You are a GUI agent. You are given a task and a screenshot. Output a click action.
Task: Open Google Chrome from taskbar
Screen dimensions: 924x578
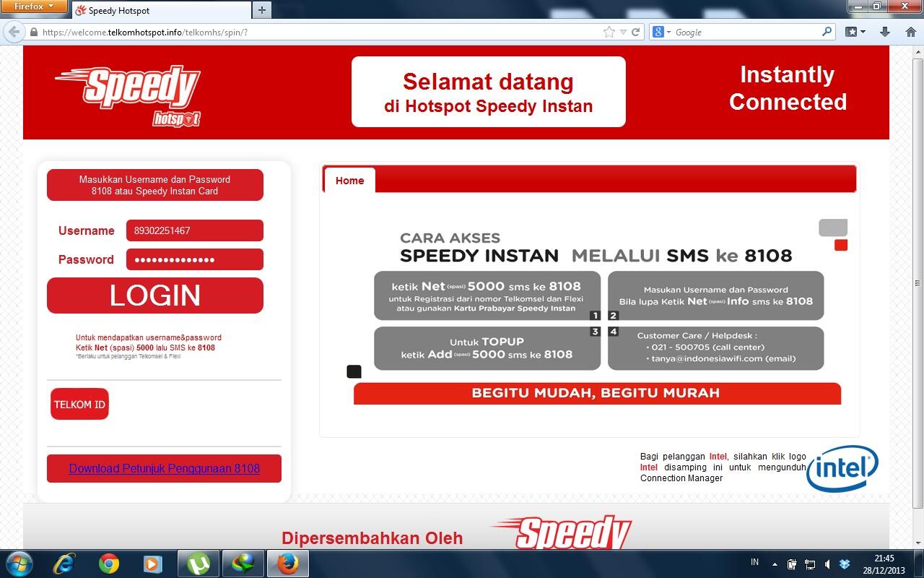[x=109, y=564]
